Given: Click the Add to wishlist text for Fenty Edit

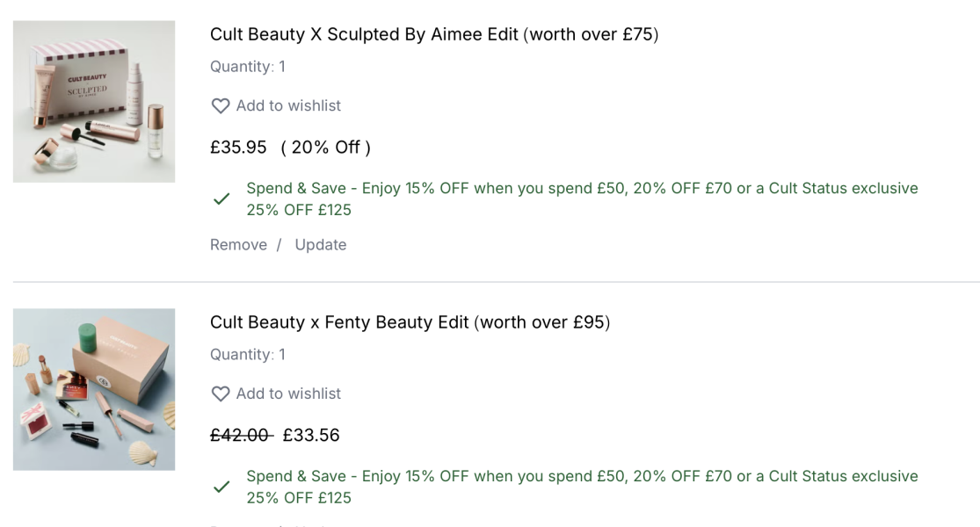Looking at the screenshot, I should pyautogui.click(x=287, y=393).
